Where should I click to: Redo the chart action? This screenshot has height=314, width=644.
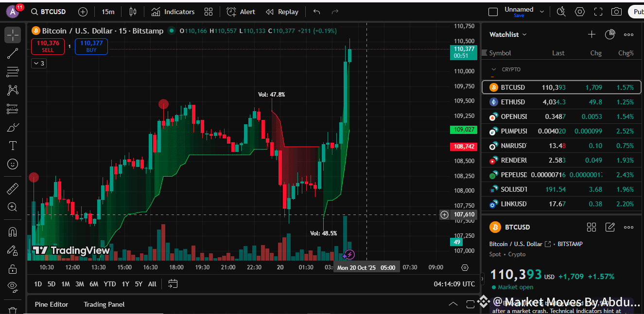point(335,12)
